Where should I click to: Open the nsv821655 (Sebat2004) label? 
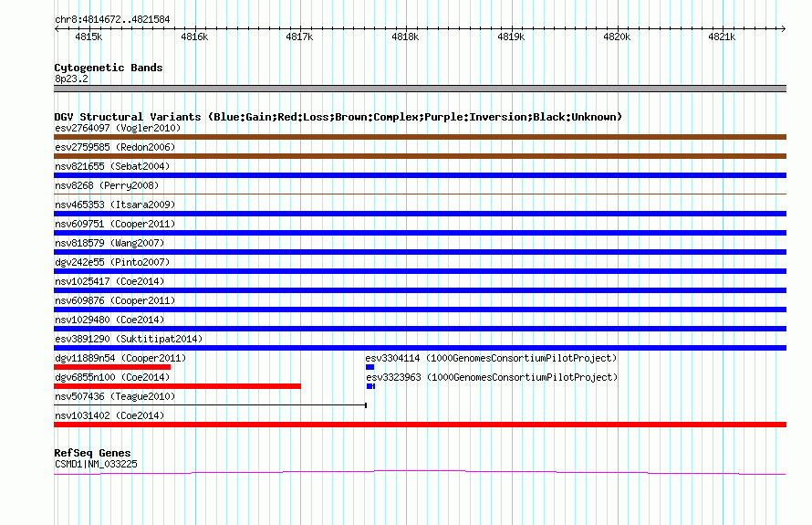click(x=112, y=166)
